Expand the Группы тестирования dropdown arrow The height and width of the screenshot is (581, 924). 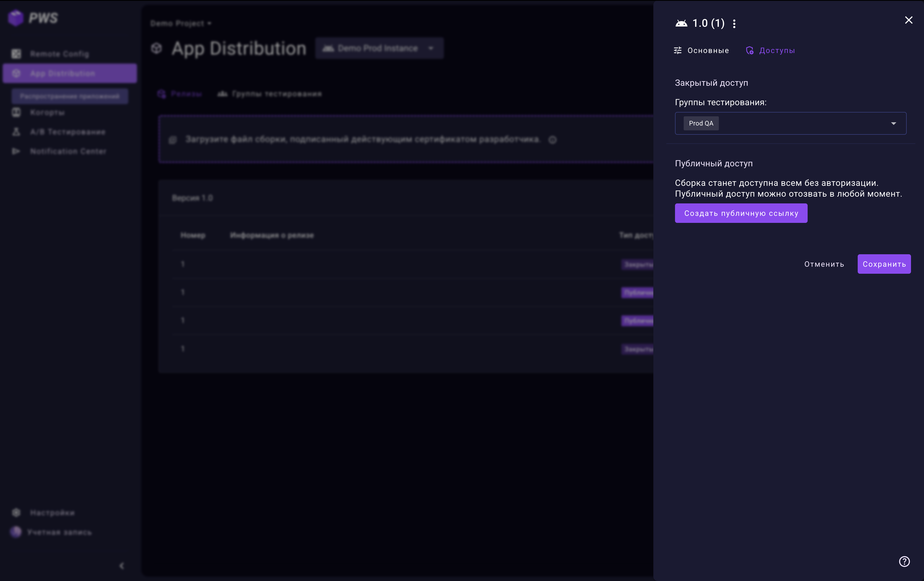point(893,124)
